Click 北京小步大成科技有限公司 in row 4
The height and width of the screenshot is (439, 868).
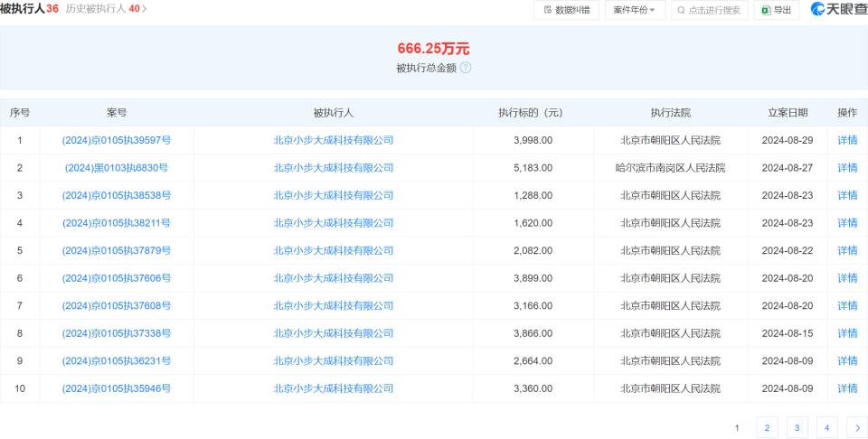[334, 223]
